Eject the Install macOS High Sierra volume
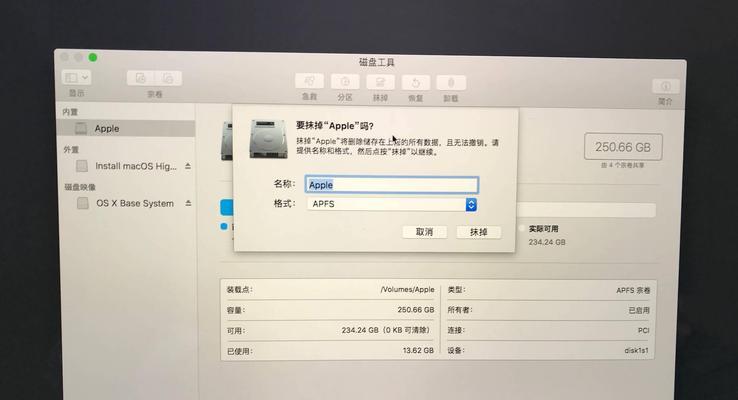 188,166
